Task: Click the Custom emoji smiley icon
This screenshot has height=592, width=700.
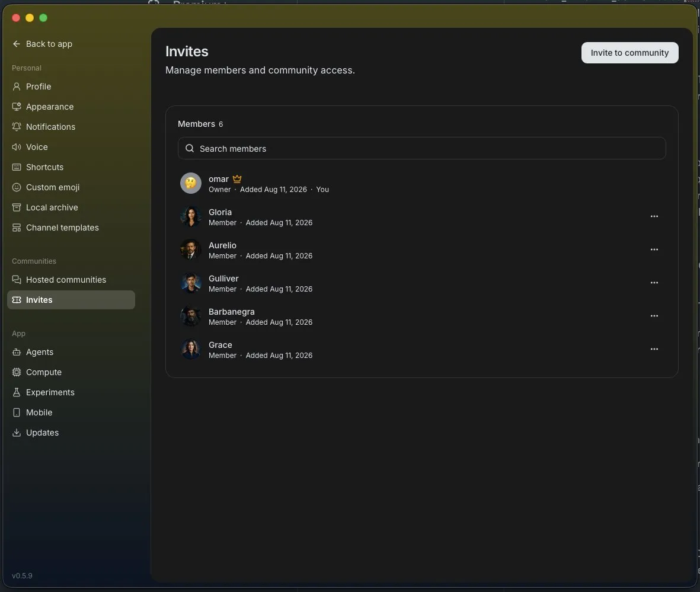Action: 17,187
